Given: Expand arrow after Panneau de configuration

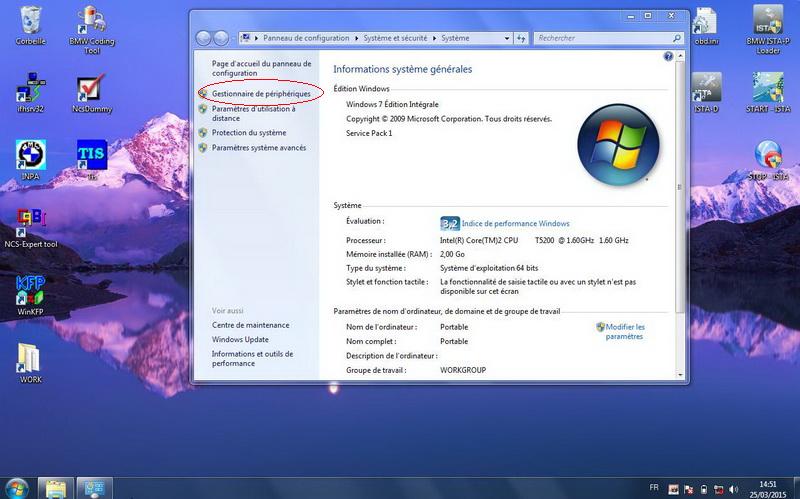Looking at the screenshot, I should pyautogui.click(x=357, y=38).
